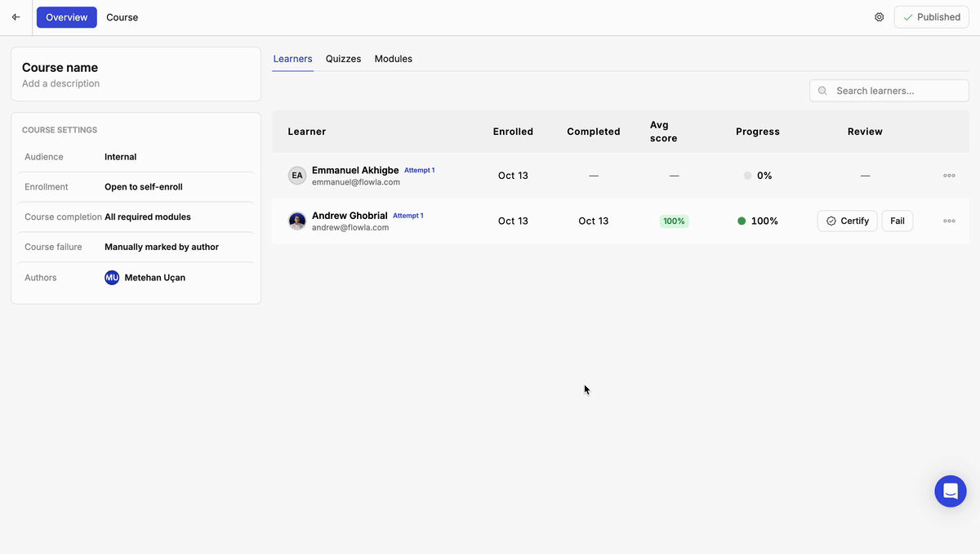Click Metehan Uçan's MU avatar
Image resolution: width=980 pixels, height=554 pixels.
coord(112,278)
